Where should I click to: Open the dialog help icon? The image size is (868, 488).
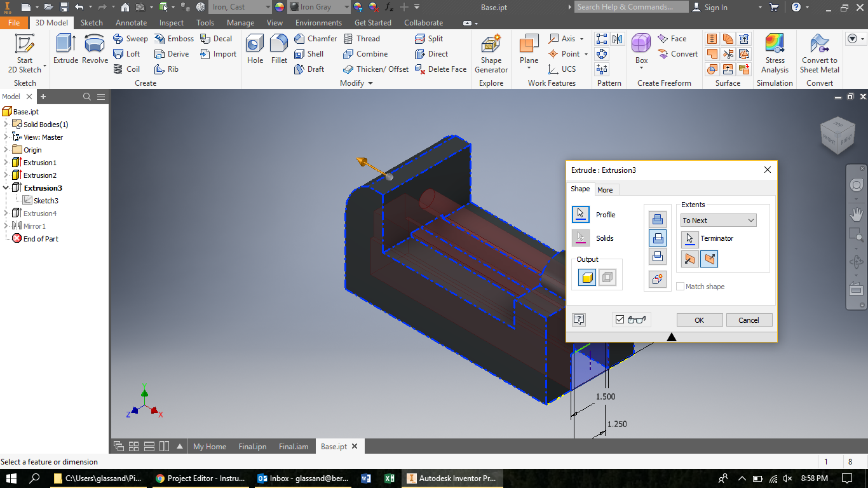point(579,320)
